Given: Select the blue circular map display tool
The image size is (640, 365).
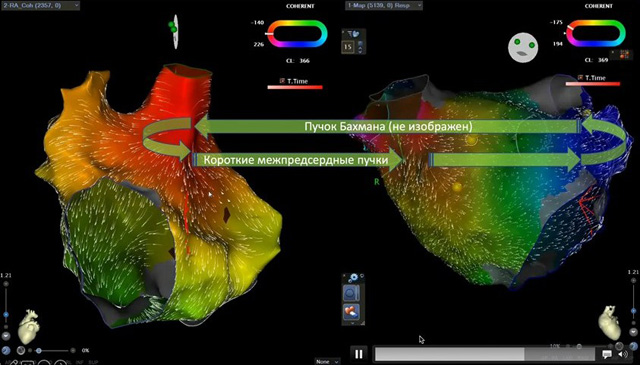Looking at the screenshot, I should (x=351, y=294).
